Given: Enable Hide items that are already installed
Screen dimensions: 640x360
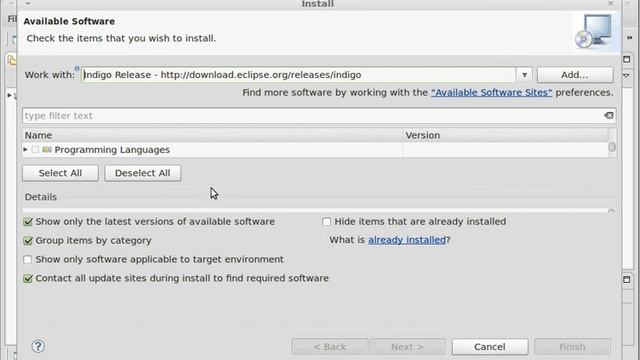Looking at the screenshot, I should point(326,222).
